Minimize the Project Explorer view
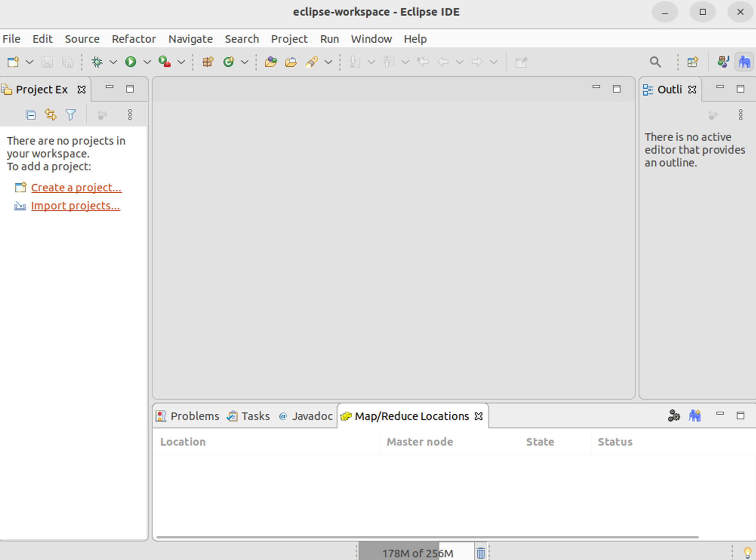This screenshot has width=756, height=560. (110, 88)
